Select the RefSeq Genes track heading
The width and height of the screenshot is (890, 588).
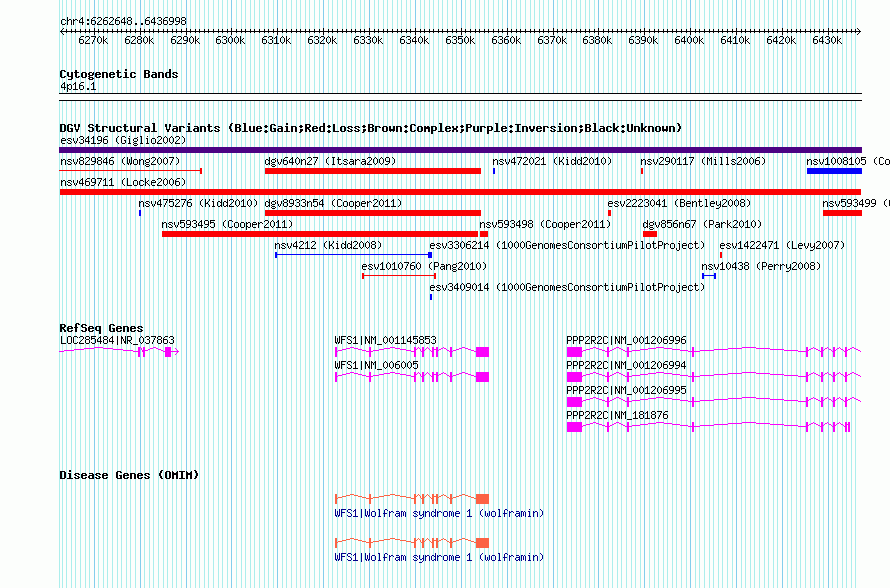(101, 328)
